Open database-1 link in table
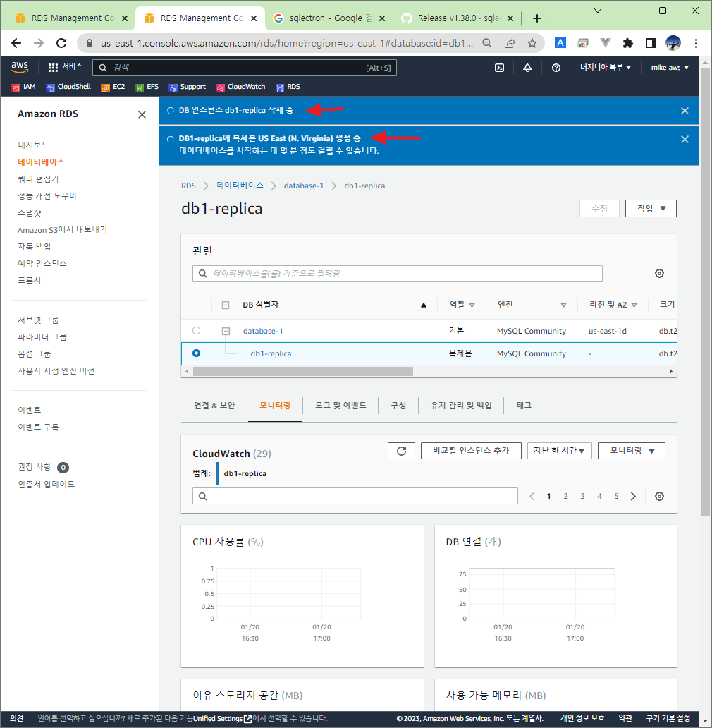 point(263,331)
